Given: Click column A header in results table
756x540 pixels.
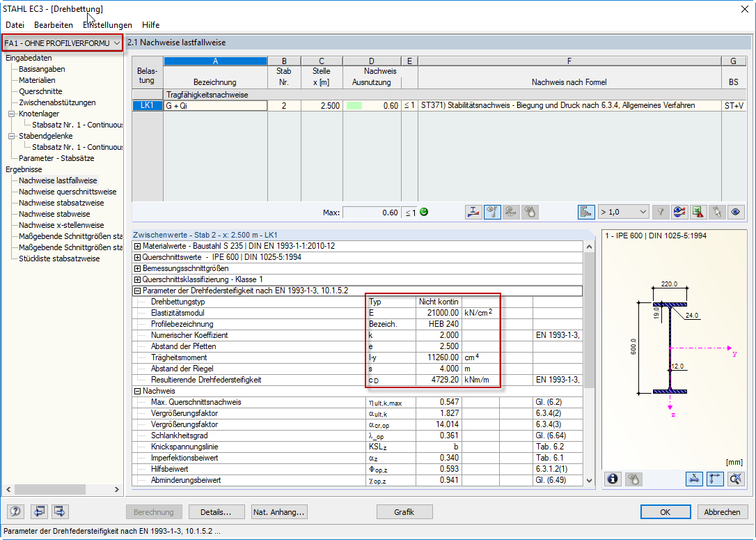Looking at the screenshot, I should point(216,61).
